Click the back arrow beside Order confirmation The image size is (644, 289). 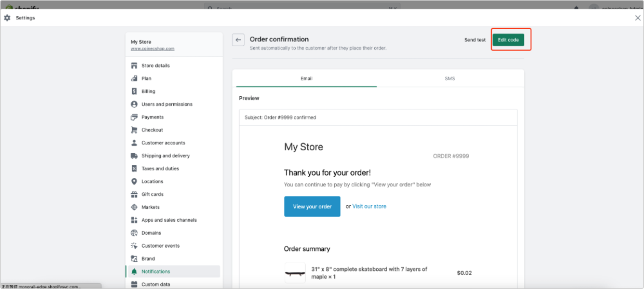238,40
